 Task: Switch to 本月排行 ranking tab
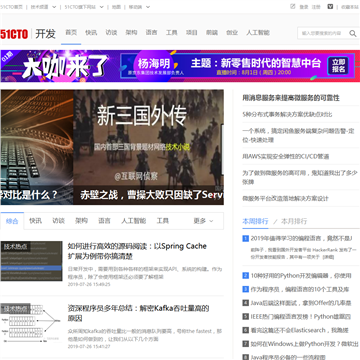coord(294,221)
